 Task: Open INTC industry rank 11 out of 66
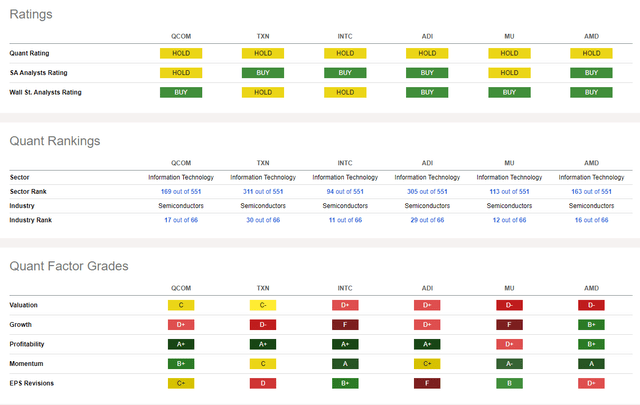(x=345, y=220)
